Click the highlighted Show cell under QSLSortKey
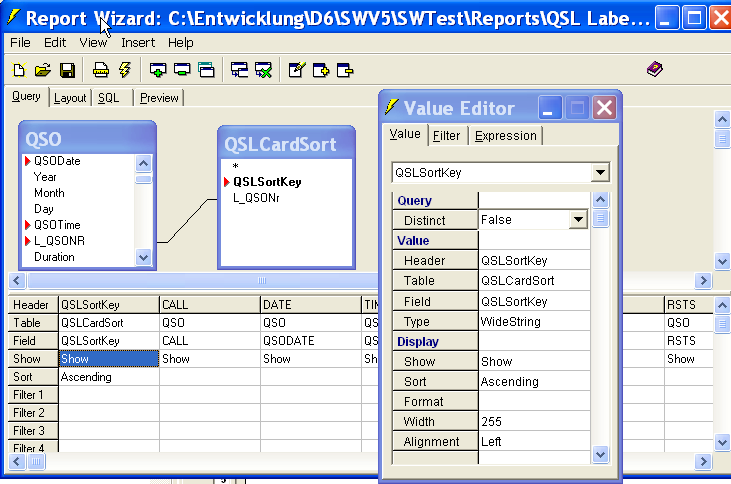This screenshot has height=484, width=731. point(109,359)
